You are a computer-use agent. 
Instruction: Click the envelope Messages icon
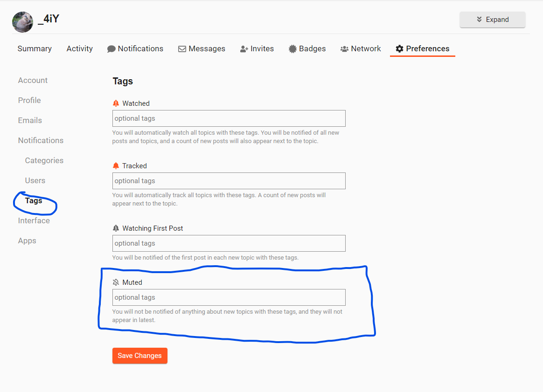[182, 49]
